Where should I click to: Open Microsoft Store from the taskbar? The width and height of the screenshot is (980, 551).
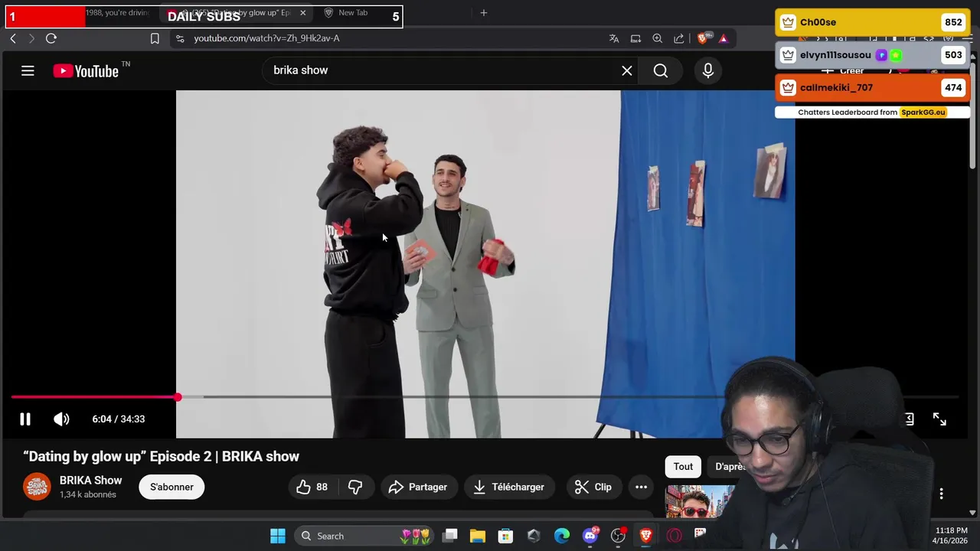click(x=505, y=536)
